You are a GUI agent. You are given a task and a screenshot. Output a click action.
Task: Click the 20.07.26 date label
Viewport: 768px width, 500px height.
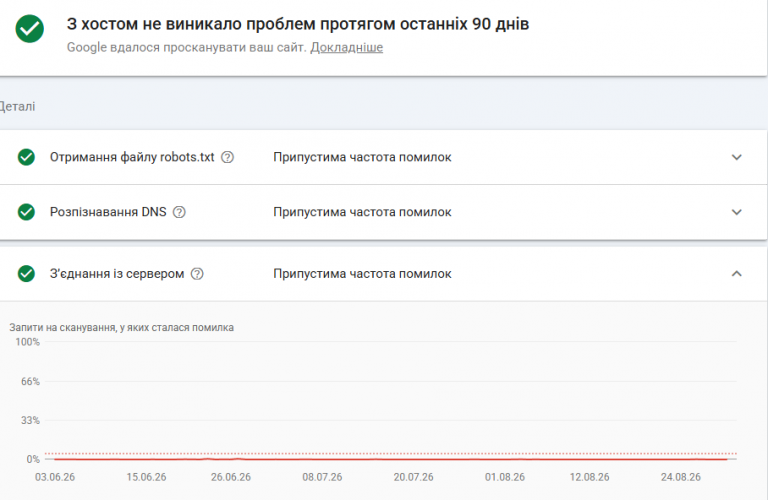[x=413, y=477]
